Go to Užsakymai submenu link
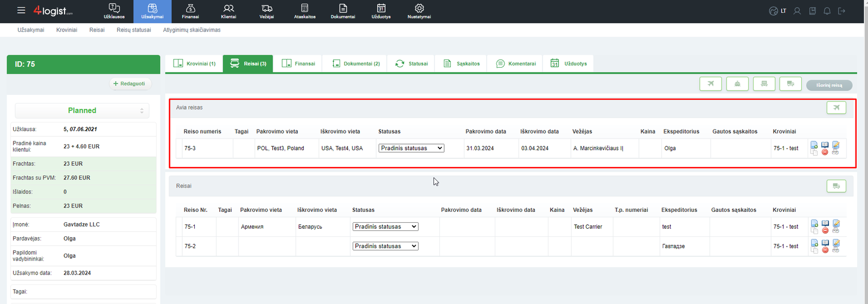868x304 pixels. [x=31, y=30]
